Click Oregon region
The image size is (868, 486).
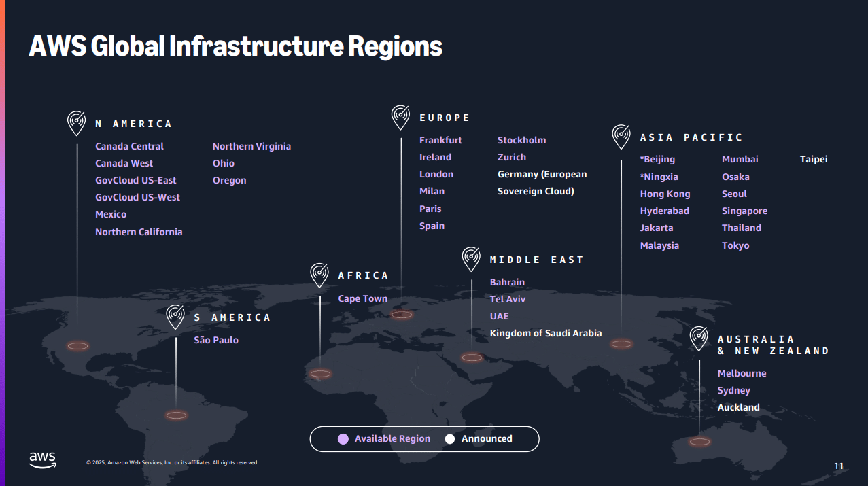[x=229, y=180]
